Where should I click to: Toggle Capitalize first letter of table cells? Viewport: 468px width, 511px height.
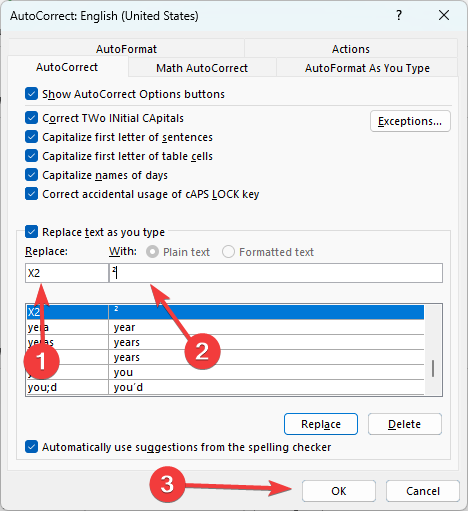[31, 156]
